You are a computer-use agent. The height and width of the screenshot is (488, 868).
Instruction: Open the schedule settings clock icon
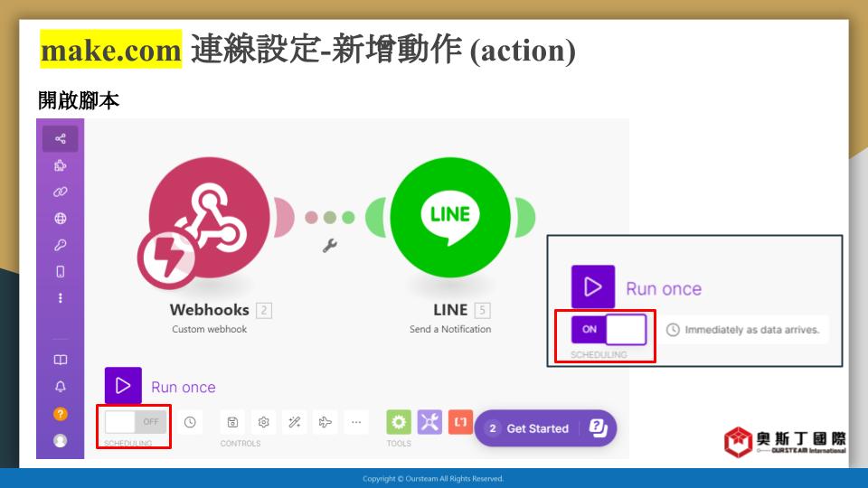(x=190, y=422)
